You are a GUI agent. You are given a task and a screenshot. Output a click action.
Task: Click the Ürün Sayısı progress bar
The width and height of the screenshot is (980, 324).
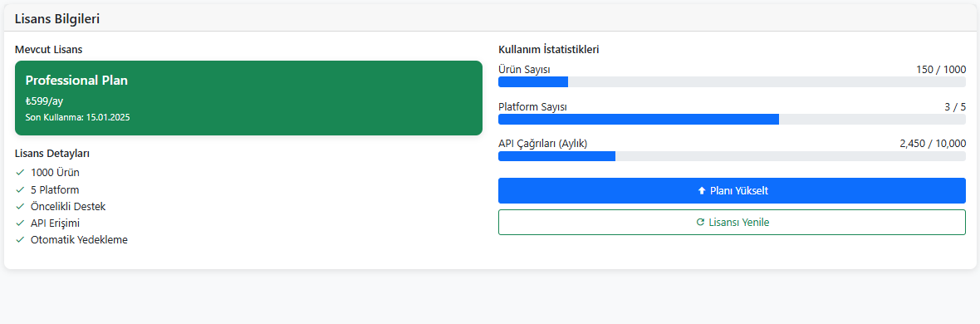coord(732,82)
